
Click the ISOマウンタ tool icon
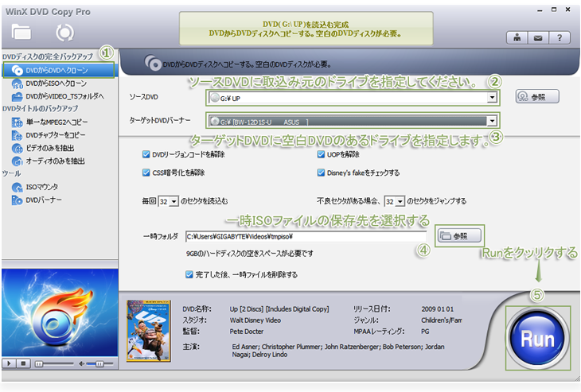[17, 188]
